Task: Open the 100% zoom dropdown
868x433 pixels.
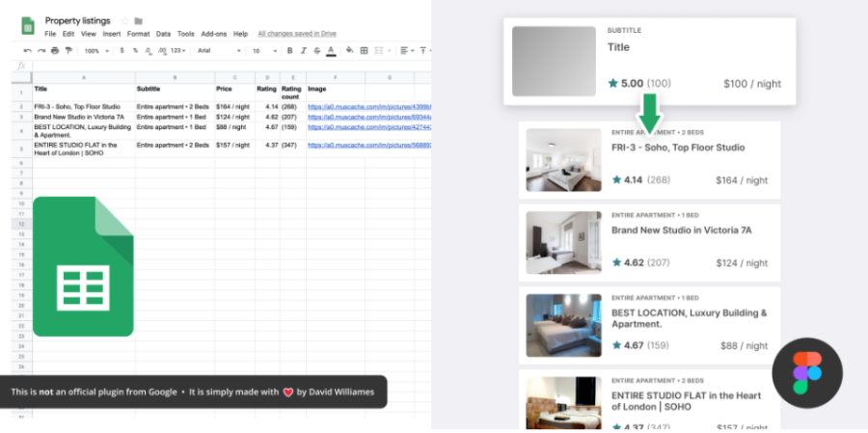Action: coord(96,50)
